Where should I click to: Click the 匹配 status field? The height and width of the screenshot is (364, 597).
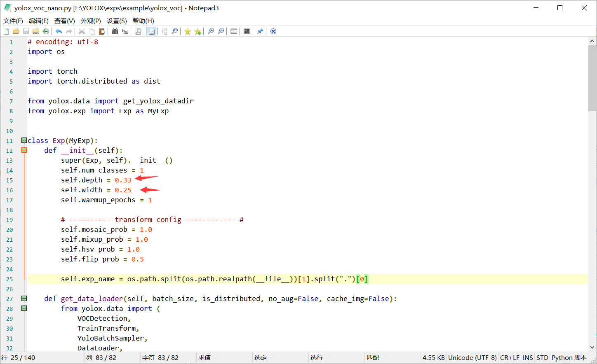393,358
